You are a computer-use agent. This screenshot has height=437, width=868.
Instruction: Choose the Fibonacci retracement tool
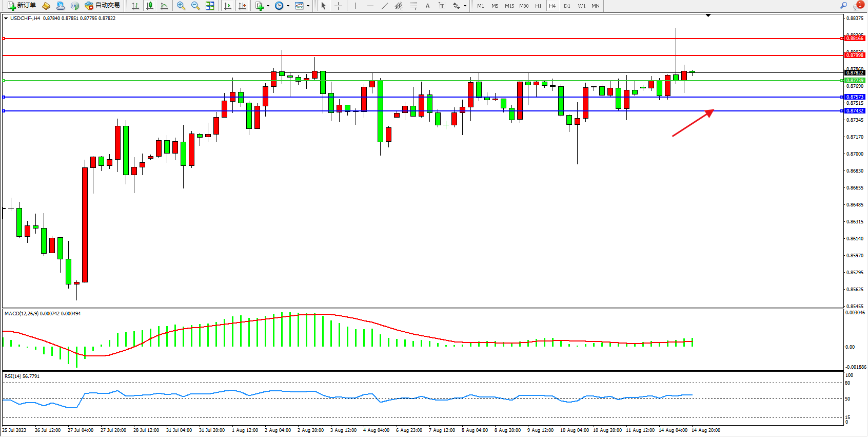point(413,6)
